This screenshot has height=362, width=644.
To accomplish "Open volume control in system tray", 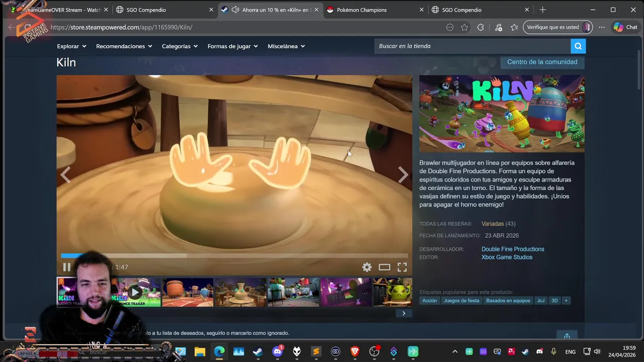I will pos(597,351).
